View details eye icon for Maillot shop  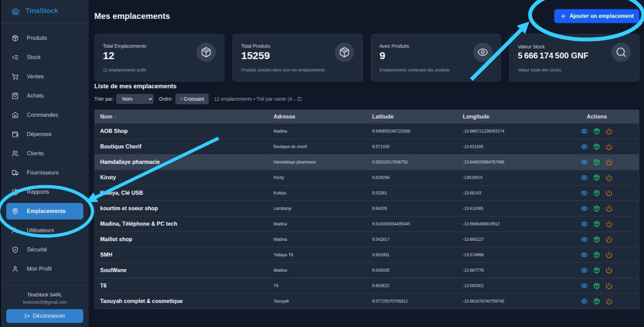point(584,240)
